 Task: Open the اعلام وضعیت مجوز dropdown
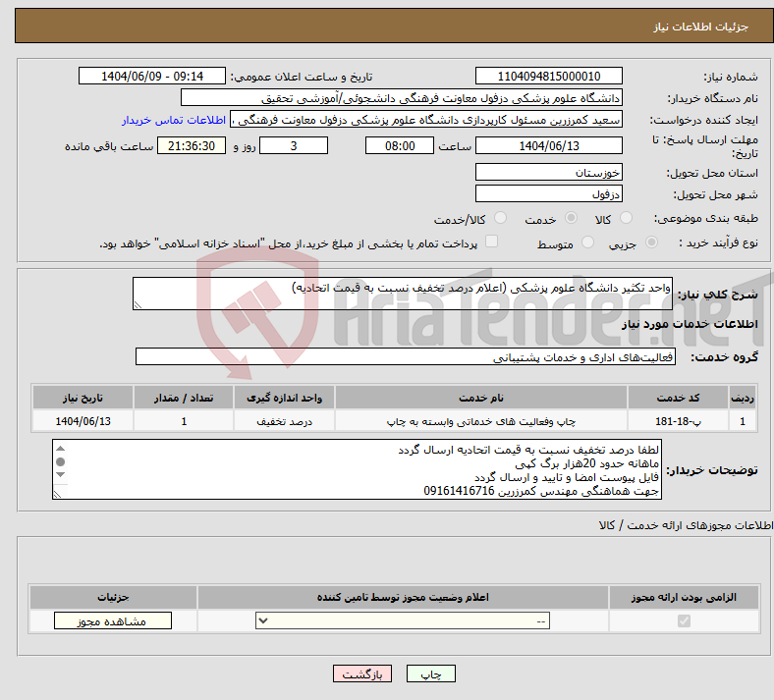403,620
